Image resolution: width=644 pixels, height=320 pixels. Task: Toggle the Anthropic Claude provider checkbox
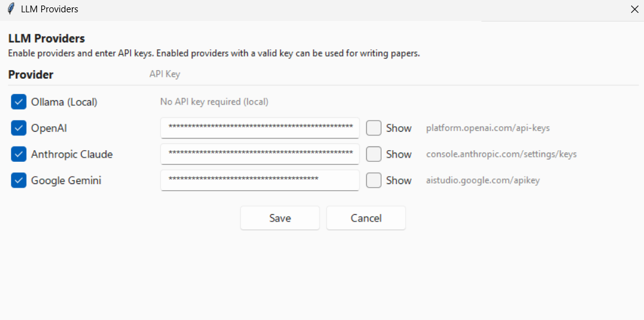[x=18, y=154]
